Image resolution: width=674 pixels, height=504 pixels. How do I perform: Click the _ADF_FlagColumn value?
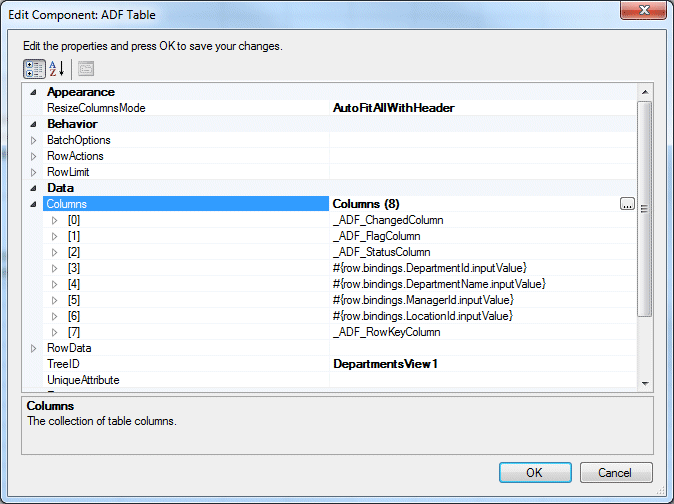click(377, 236)
